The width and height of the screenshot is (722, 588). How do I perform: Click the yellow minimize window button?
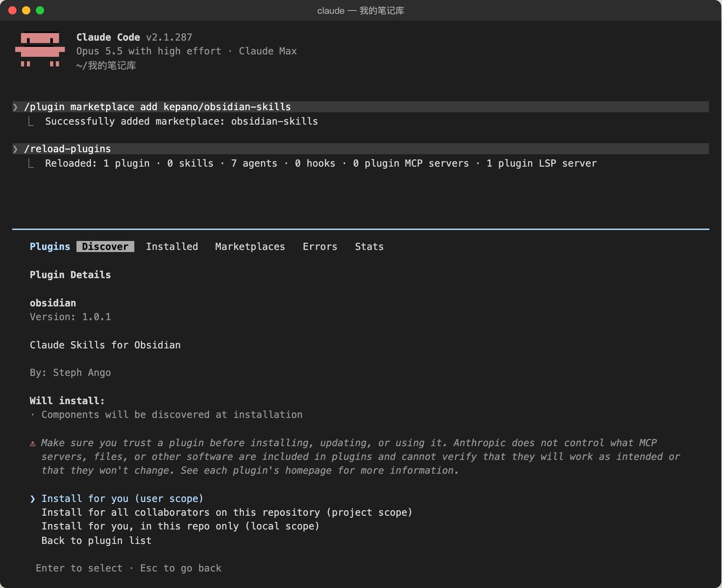point(26,10)
